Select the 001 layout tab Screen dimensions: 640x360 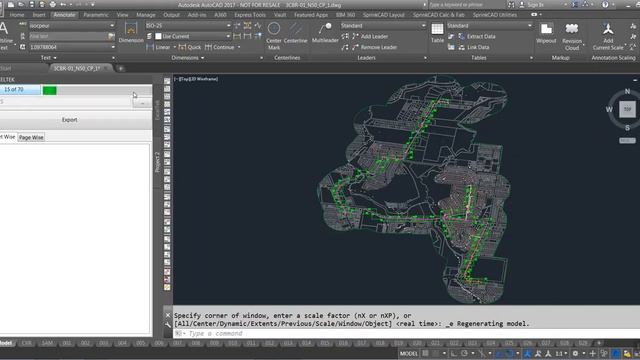point(67,343)
